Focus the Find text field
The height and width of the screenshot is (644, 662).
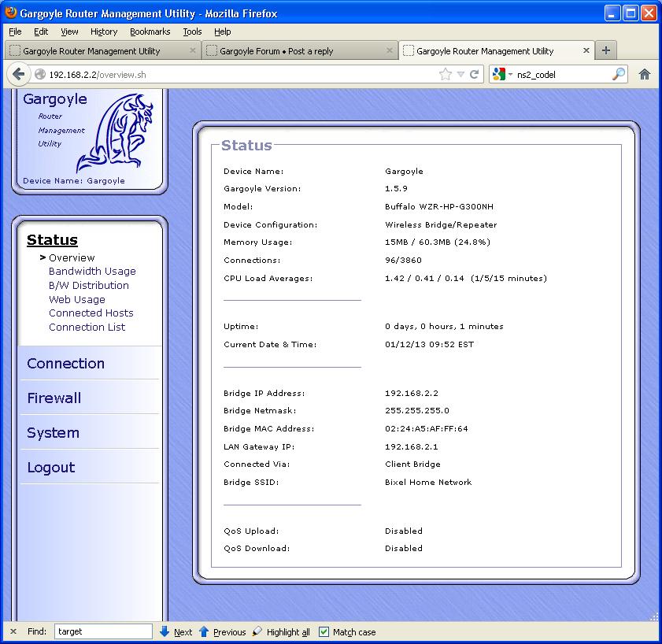[103, 631]
